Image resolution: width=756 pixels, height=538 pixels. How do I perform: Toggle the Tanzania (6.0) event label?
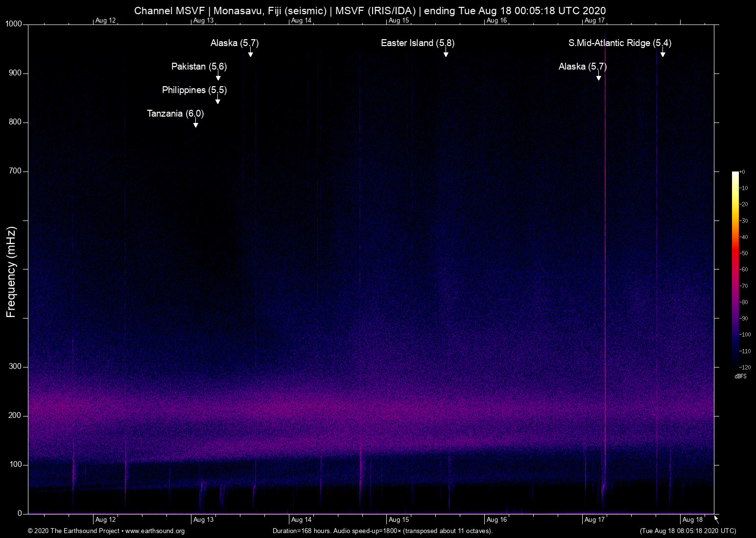click(x=175, y=113)
